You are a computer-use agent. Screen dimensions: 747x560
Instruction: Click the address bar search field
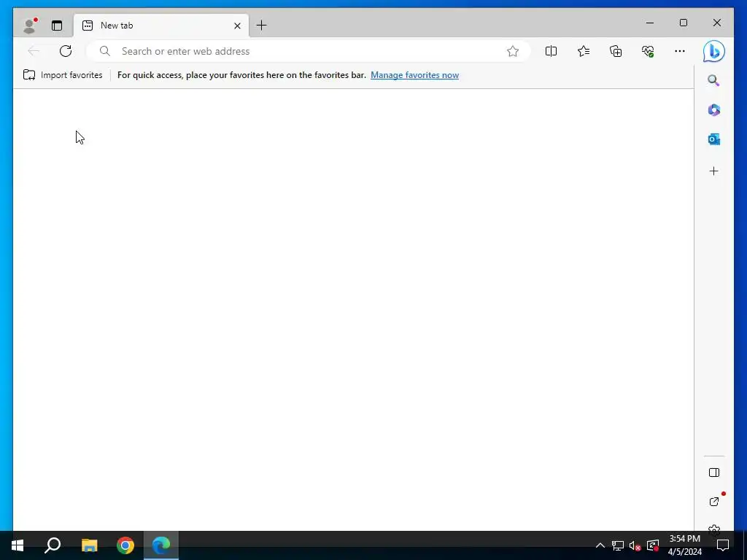309,51
